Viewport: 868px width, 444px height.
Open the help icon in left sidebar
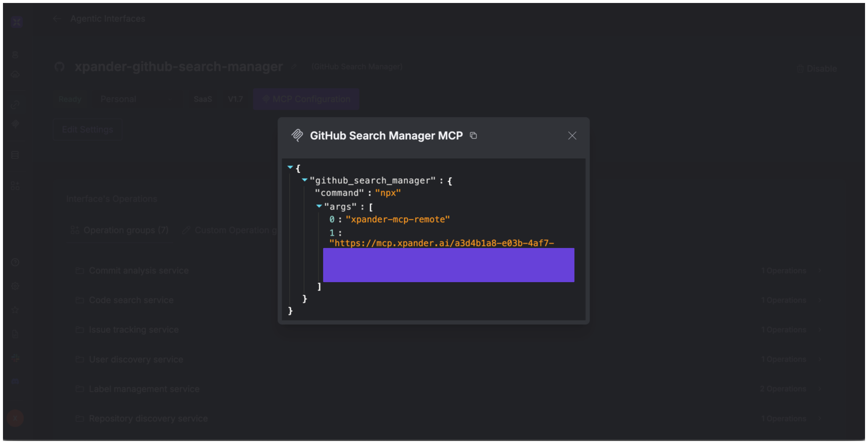tap(15, 262)
